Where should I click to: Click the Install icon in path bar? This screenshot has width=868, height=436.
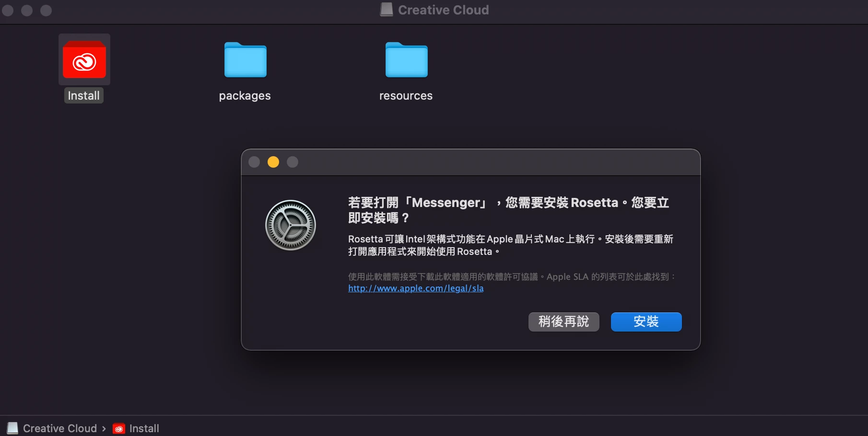tap(119, 429)
